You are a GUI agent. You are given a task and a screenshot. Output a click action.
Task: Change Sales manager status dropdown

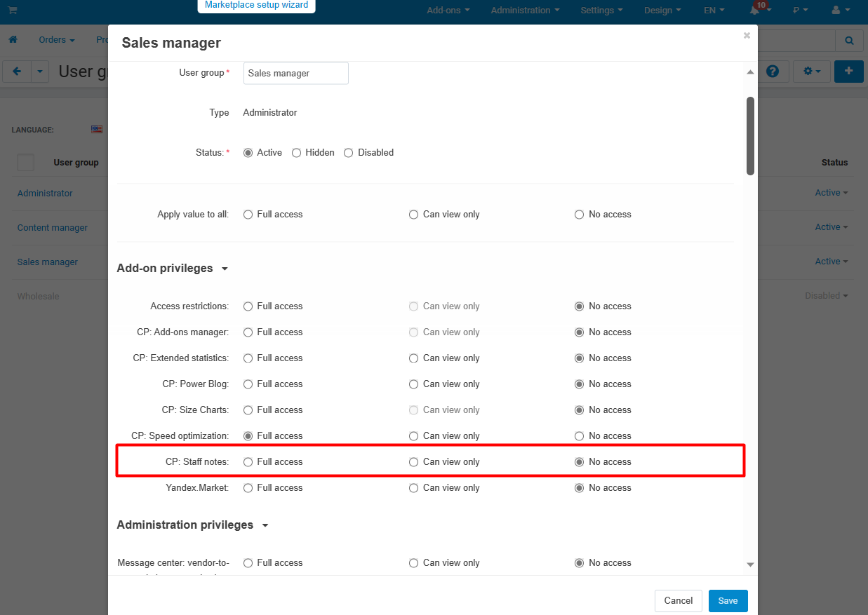click(831, 262)
